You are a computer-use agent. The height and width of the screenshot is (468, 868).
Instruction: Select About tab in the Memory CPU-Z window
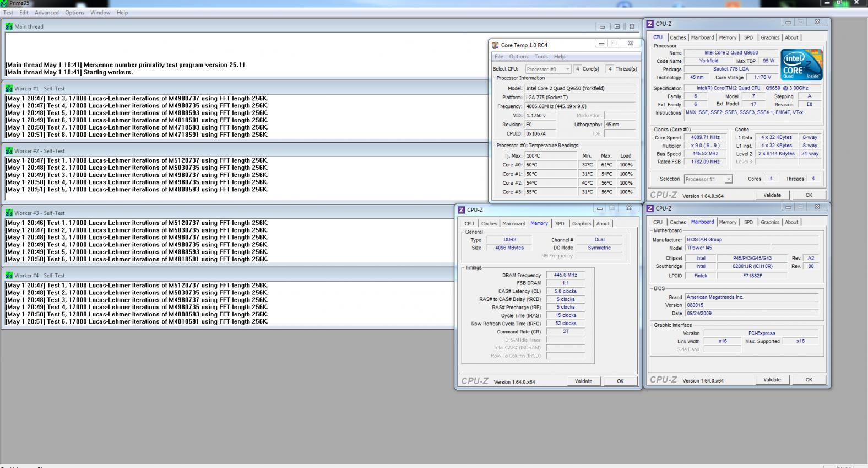pyautogui.click(x=603, y=224)
